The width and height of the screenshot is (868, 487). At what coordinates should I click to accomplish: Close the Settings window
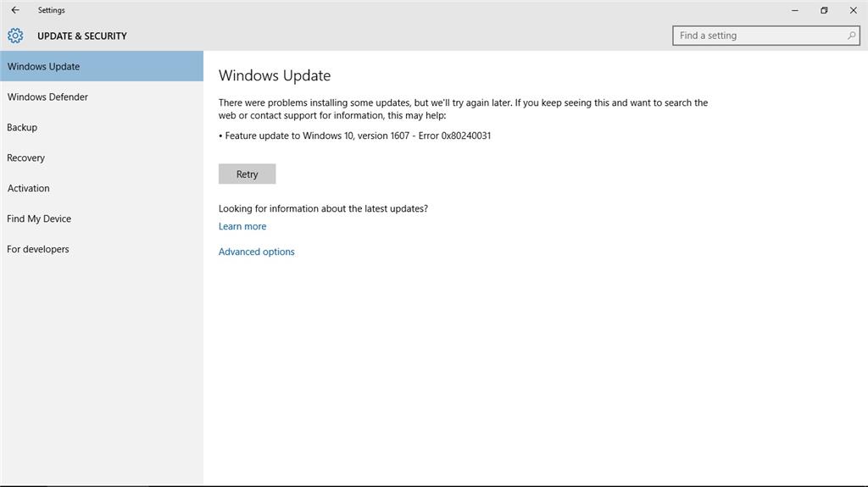853,10
